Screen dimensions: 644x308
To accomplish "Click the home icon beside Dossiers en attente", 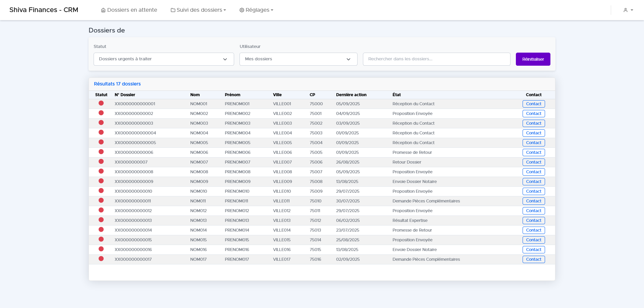I will 103,10.
